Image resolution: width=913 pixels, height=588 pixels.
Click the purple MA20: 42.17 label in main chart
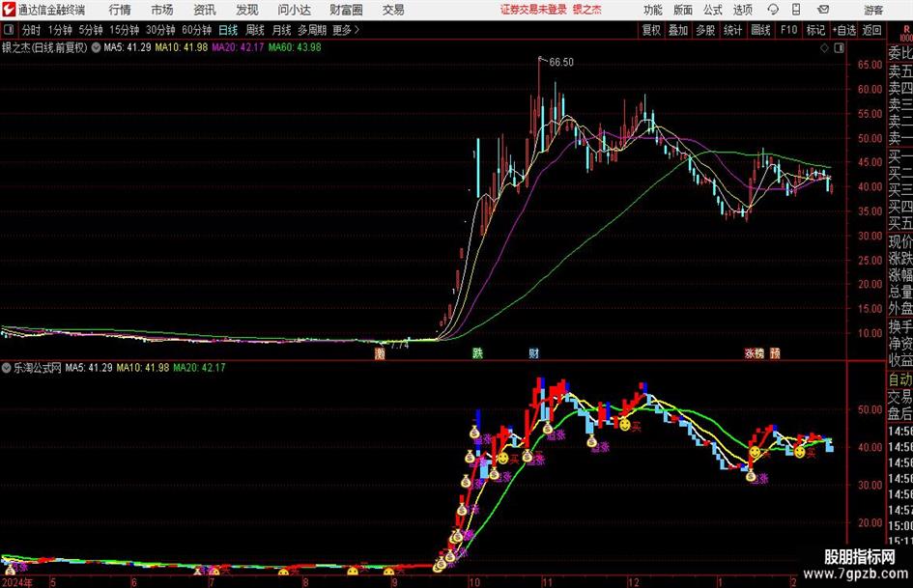click(238, 47)
